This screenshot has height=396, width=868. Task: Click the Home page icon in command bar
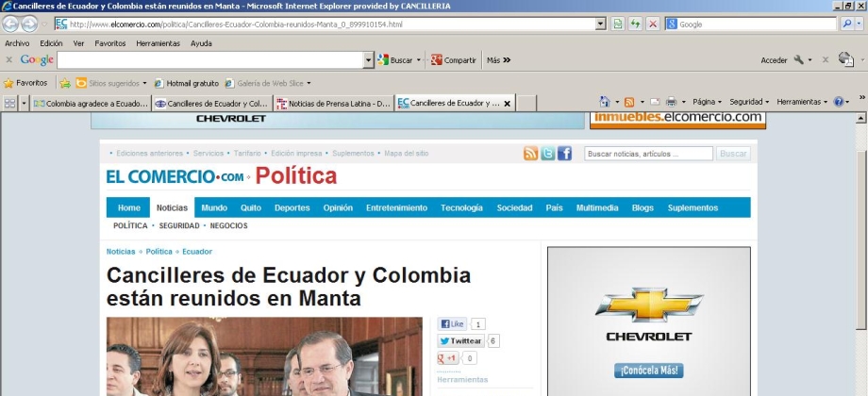point(605,102)
